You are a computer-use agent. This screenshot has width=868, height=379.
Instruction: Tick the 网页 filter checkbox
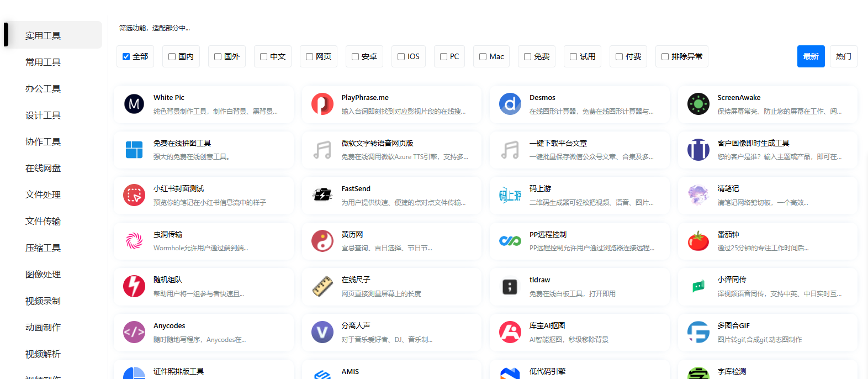click(x=310, y=56)
